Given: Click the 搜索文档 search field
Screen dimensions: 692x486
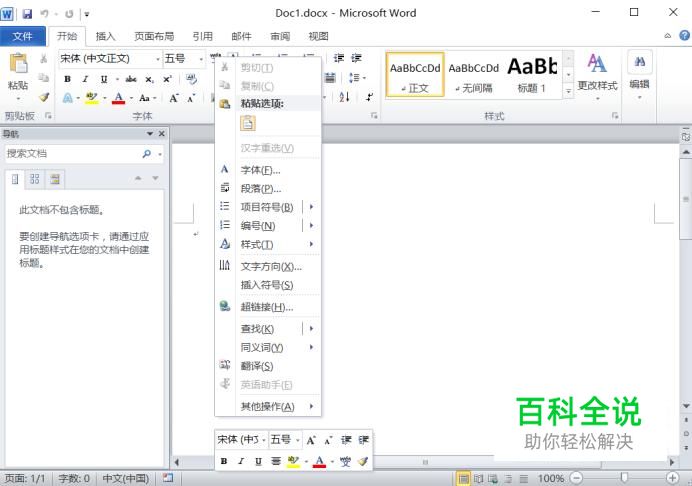Looking at the screenshot, I should pos(73,154).
